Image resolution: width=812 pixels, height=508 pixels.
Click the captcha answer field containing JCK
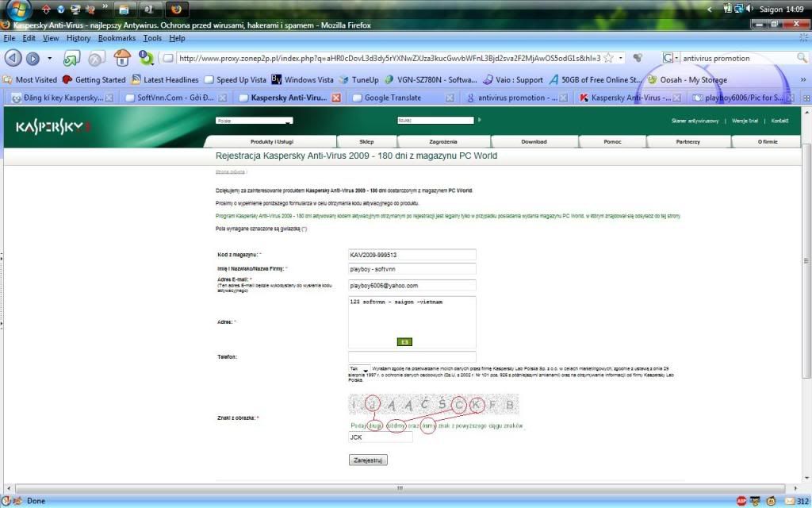(x=380, y=437)
